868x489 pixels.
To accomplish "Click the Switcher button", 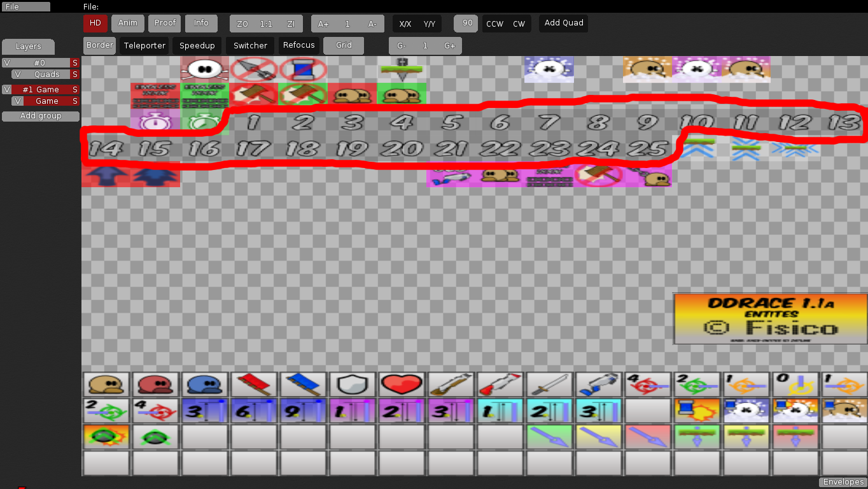I will click(x=250, y=46).
